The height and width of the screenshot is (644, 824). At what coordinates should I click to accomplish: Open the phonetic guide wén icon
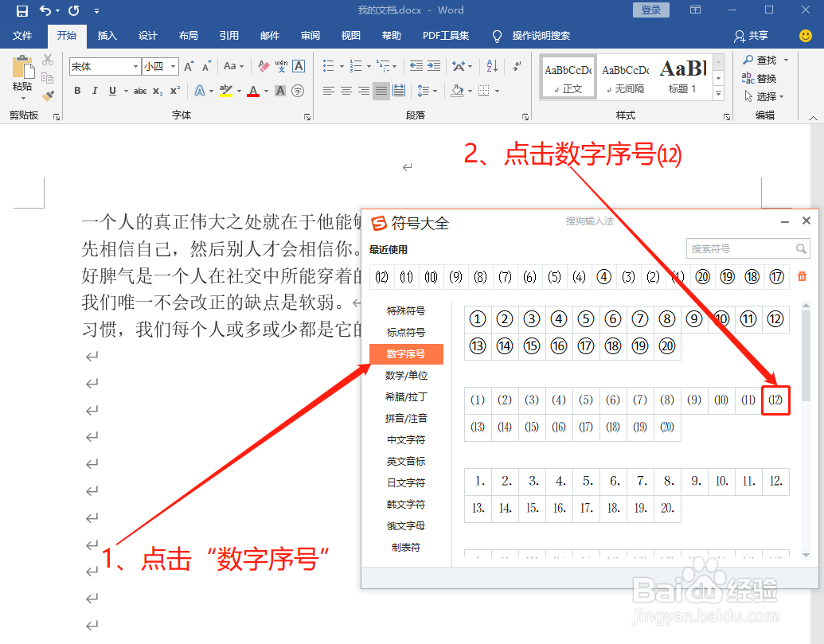coord(281,66)
